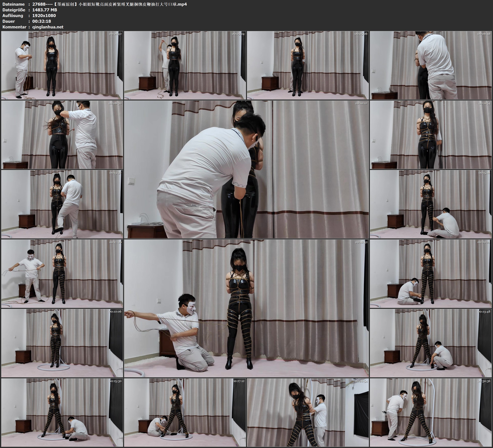Open the frame with timestamp 00:13:36

click(x=62, y=204)
